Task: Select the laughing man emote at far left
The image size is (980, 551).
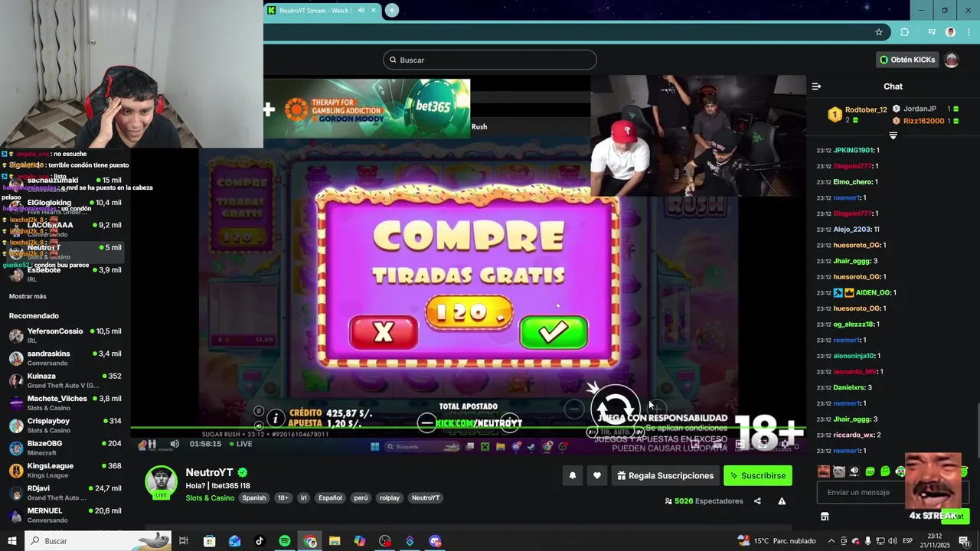Action: coord(824,471)
